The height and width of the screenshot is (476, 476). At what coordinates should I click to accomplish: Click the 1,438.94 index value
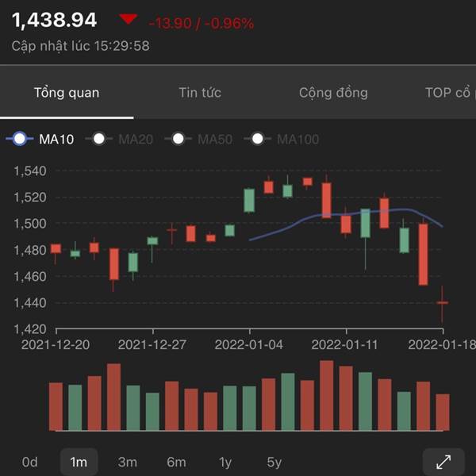click(x=55, y=20)
